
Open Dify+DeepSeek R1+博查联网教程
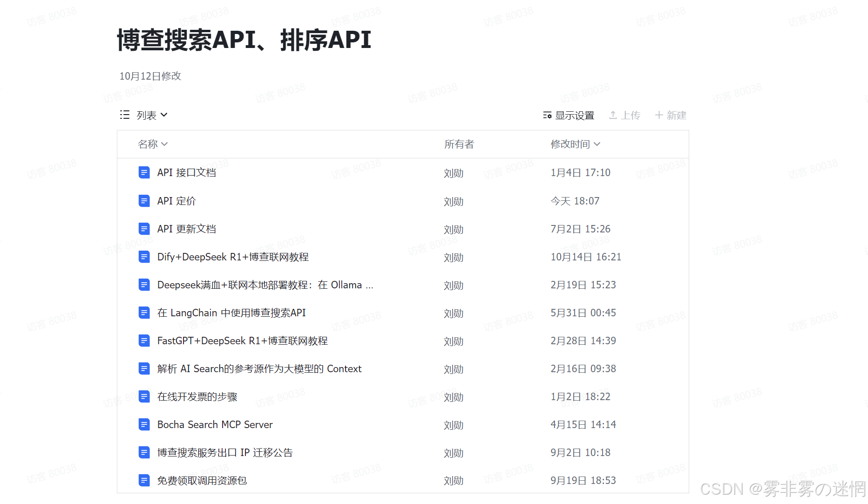233,257
